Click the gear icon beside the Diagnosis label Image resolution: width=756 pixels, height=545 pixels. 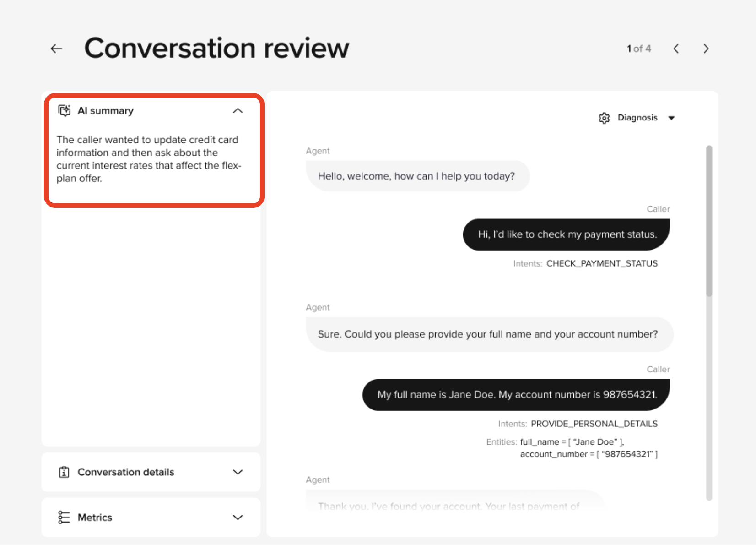tap(604, 118)
